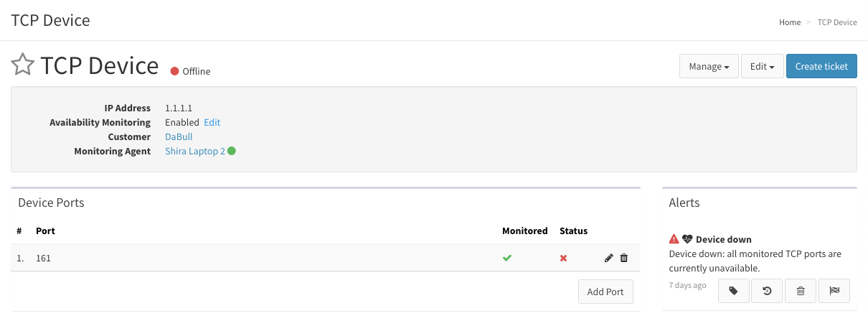Click the checkered flag icon on the alert
868x321 pixels.
click(x=834, y=291)
